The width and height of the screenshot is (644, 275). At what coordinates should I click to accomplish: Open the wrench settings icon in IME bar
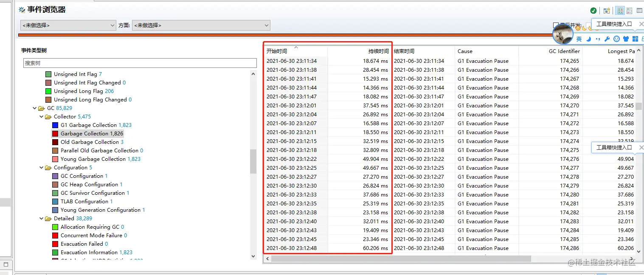[x=607, y=39]
